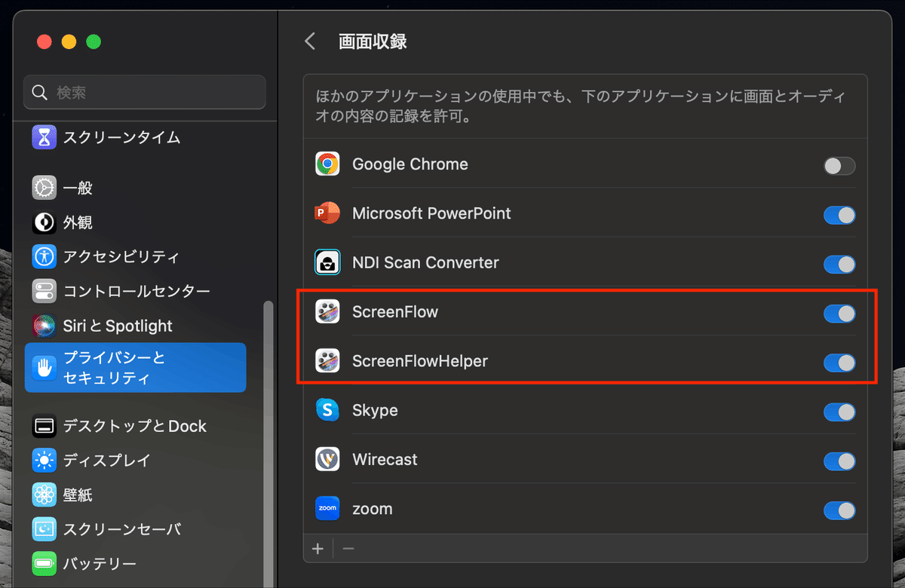The width and height of the screenshot is (905, 588).
Task: Select the Microsoft PowerPoint row label
Action: [431, 213]
